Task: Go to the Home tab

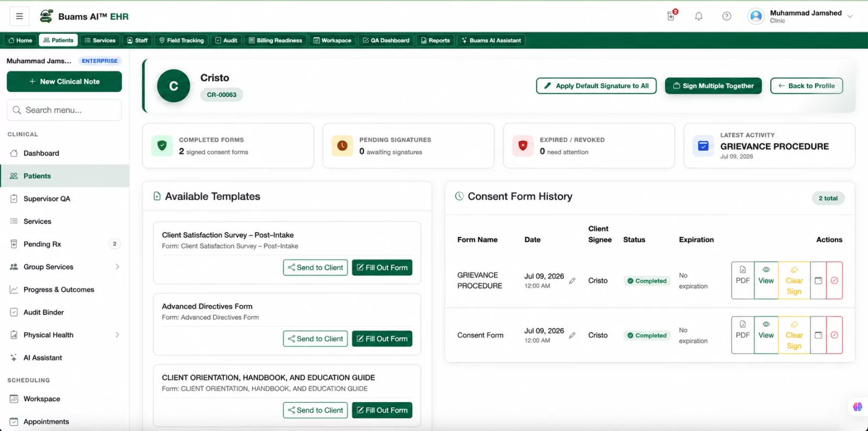Action: point(21,40)
